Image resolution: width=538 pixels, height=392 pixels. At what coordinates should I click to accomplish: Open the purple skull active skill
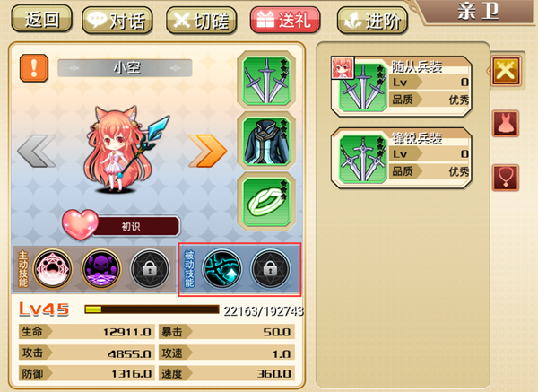(x=101, y=269)
